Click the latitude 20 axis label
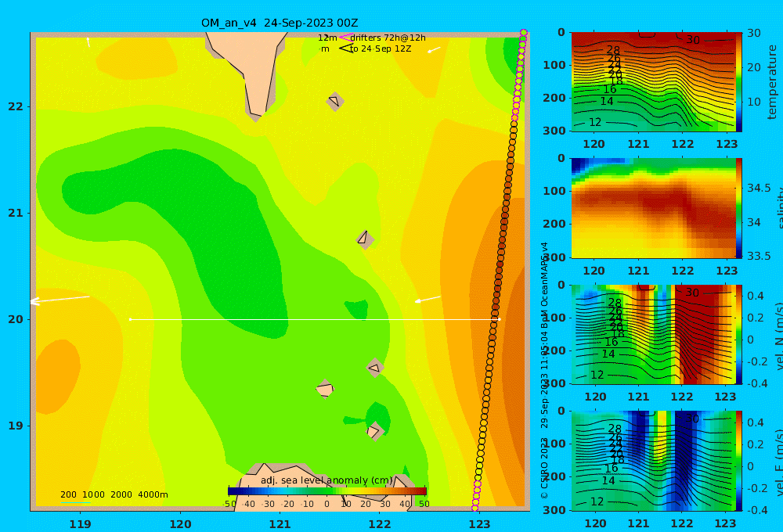The height and width of the screenshot is (532, 783). click(16, 319)
